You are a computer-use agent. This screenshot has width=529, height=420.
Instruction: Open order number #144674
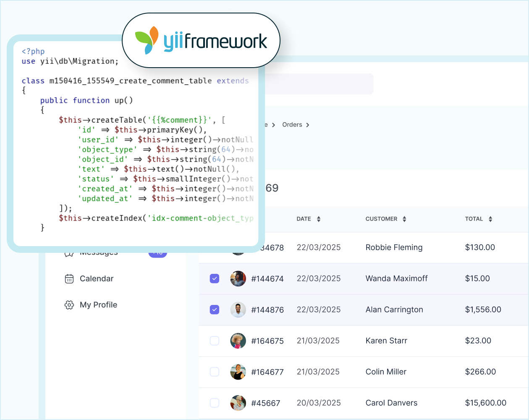[267, 279]
